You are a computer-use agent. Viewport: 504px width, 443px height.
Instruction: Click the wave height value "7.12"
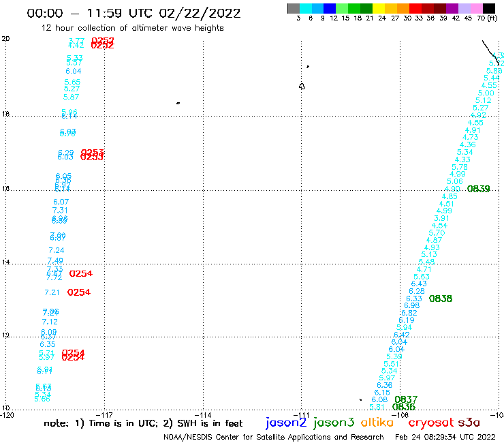[50, 322]
